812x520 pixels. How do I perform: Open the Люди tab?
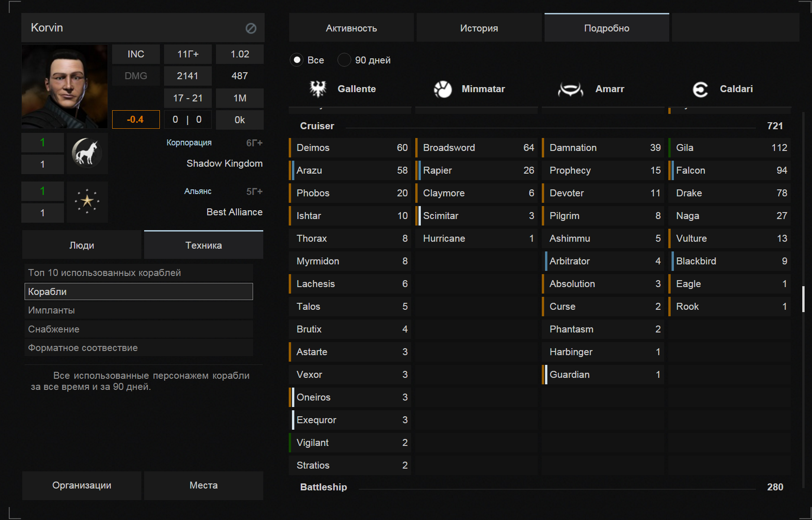(82, 245)
